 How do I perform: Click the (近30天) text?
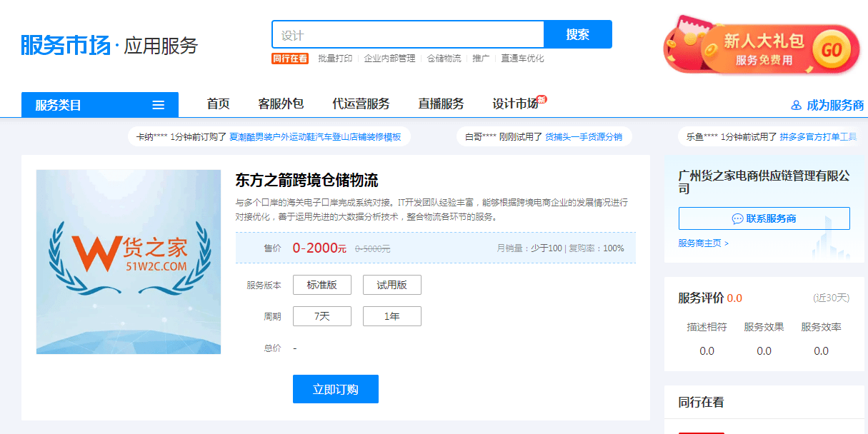point(832,298)
